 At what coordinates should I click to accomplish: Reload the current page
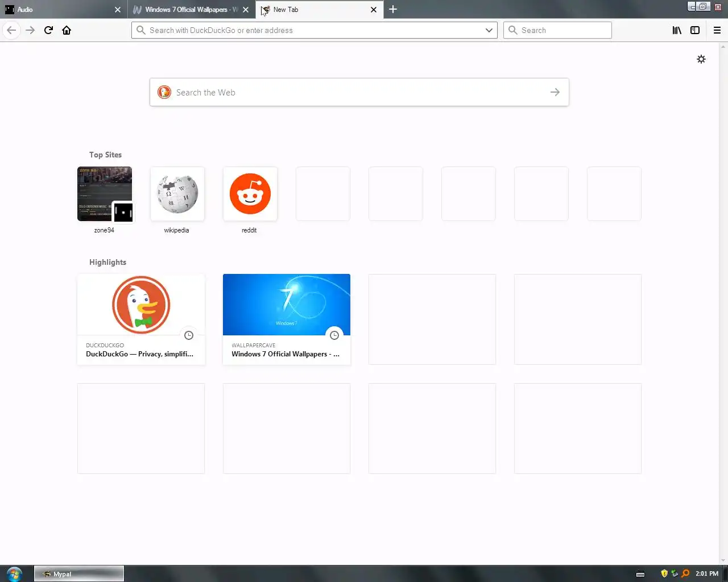point(48,30)
